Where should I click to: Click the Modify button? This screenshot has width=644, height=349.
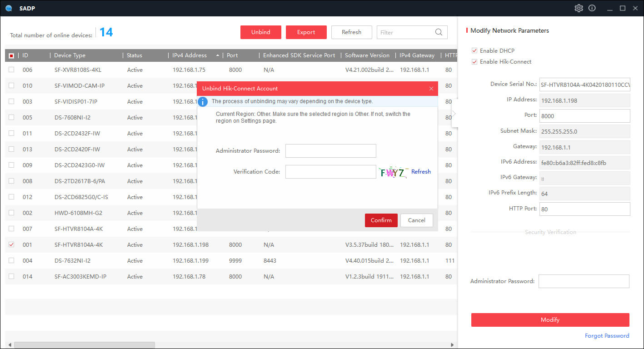pyautogui.click(x=550, y=320)
